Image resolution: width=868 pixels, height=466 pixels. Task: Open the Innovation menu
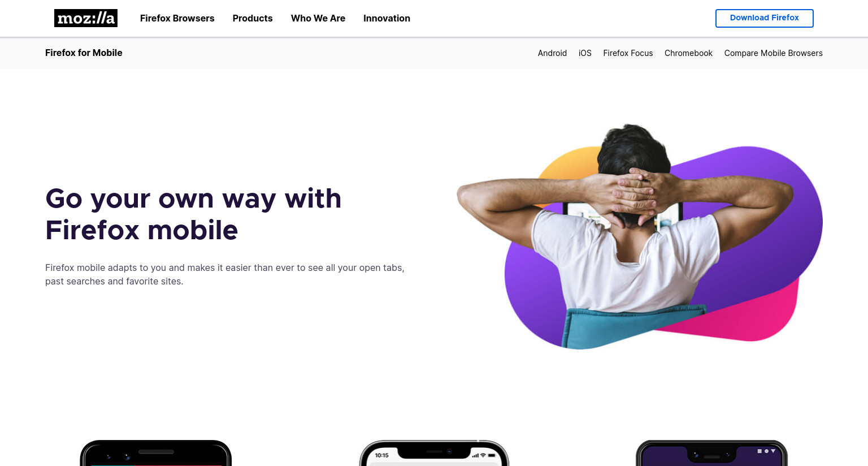[387, 18]
